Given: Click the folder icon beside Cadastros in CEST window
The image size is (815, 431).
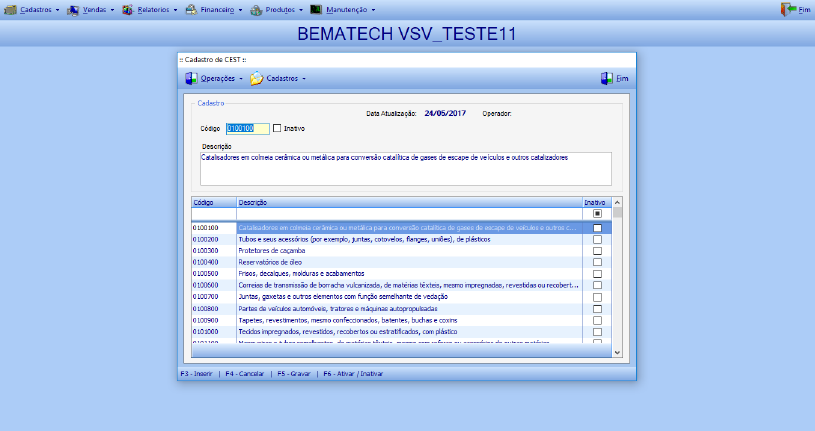Looking at the screenshot, I should pyautogui.click(x=257, y=79).
